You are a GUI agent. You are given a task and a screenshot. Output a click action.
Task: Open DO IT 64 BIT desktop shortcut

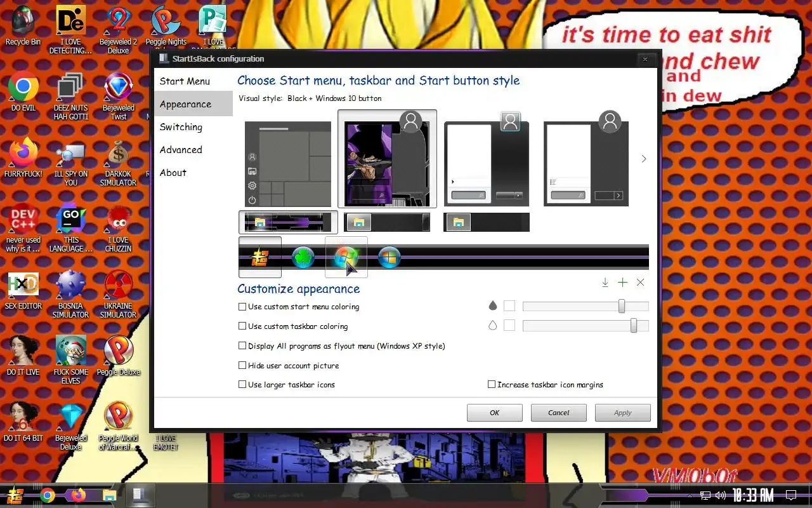click(23, 422)
